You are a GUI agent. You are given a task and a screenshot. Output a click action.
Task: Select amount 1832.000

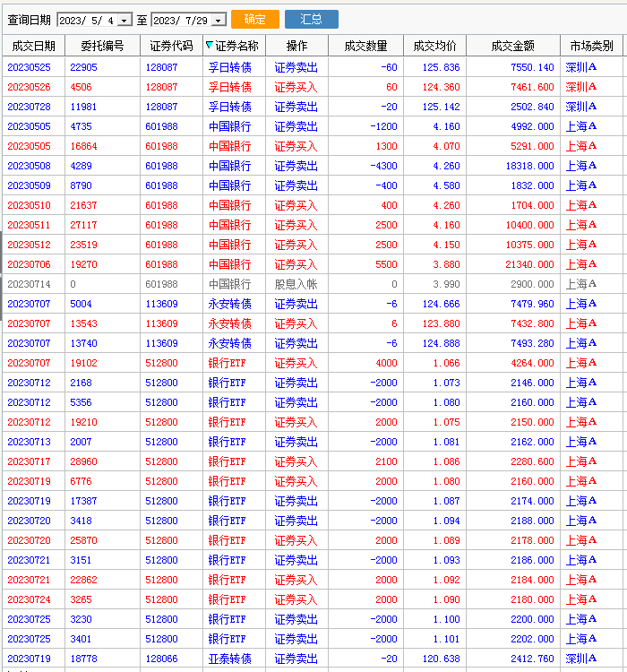pos(532,185)
